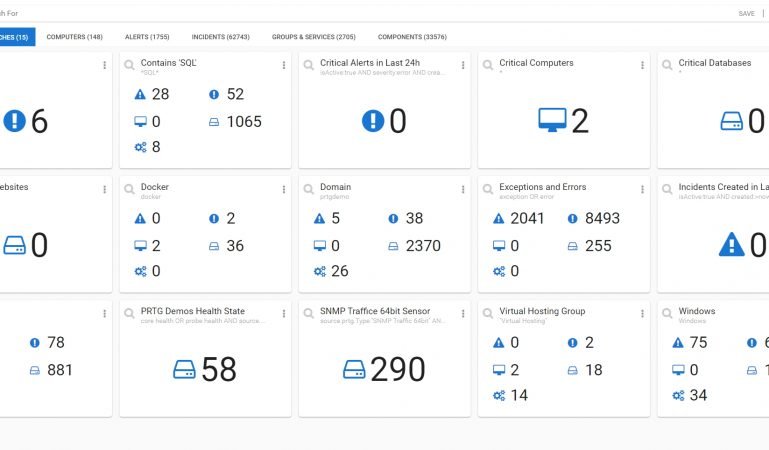The height and width of the screenshot is (450, 769).
Task: Open Exceptions and Errors card options menu
Action: point(642,189)
